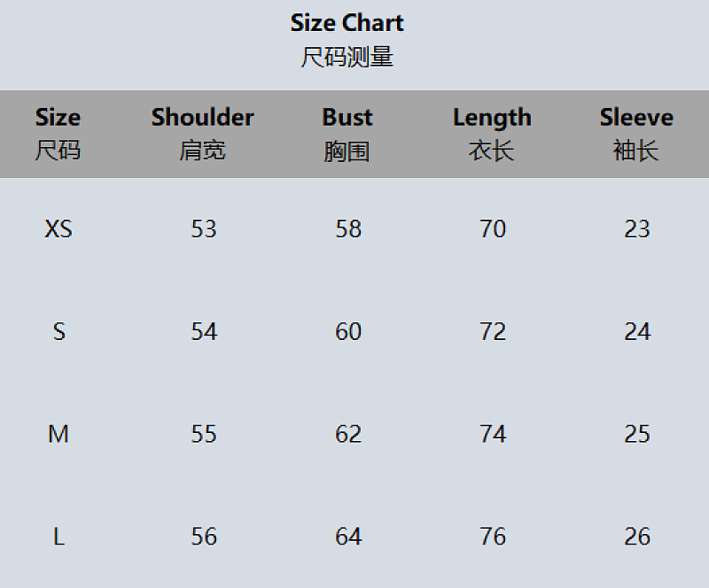Click the L size row label
This screenshot has height=588, width=709.
pyautogui.click(x=58, y=537)
